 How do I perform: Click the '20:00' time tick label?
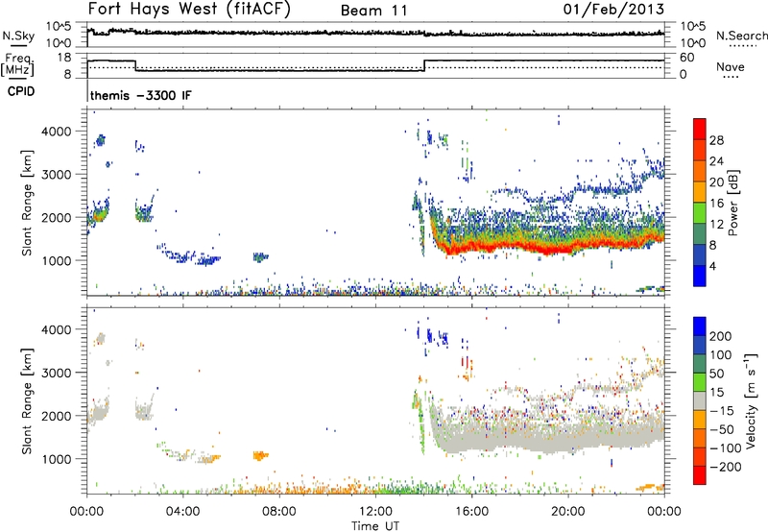[x=567, y=512]
